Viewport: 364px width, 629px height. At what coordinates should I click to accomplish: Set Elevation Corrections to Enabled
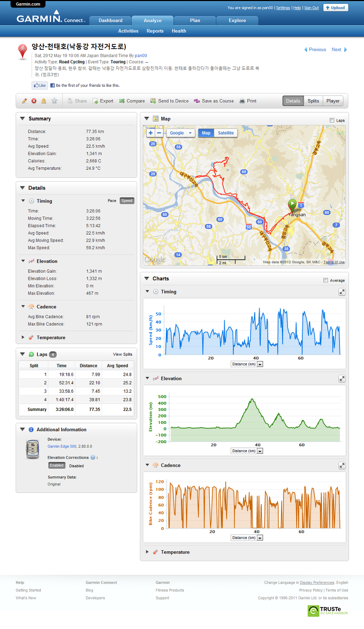coord(57,466)
